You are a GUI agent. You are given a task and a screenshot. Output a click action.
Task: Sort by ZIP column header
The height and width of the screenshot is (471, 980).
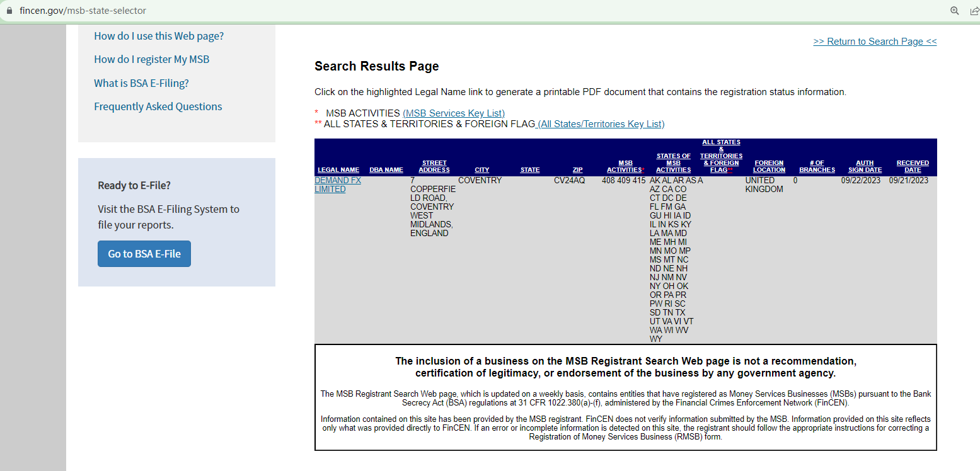[x=578, y=170]
